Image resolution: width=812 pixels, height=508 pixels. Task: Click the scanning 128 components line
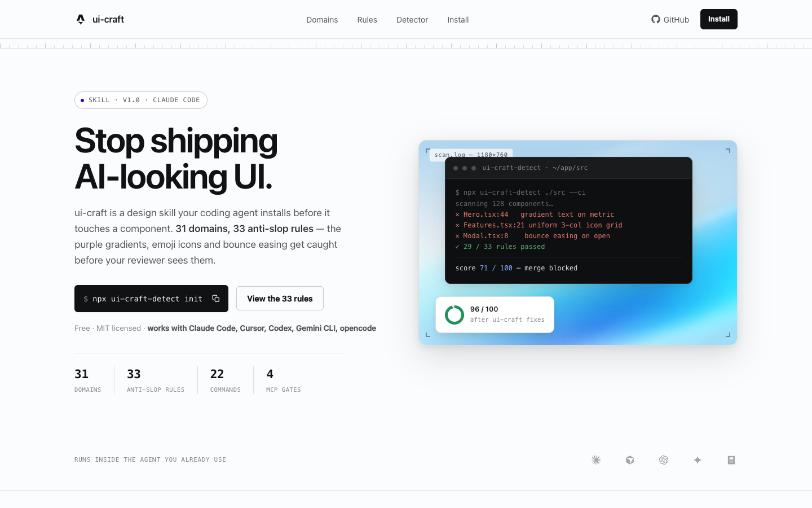pos(504,204)
